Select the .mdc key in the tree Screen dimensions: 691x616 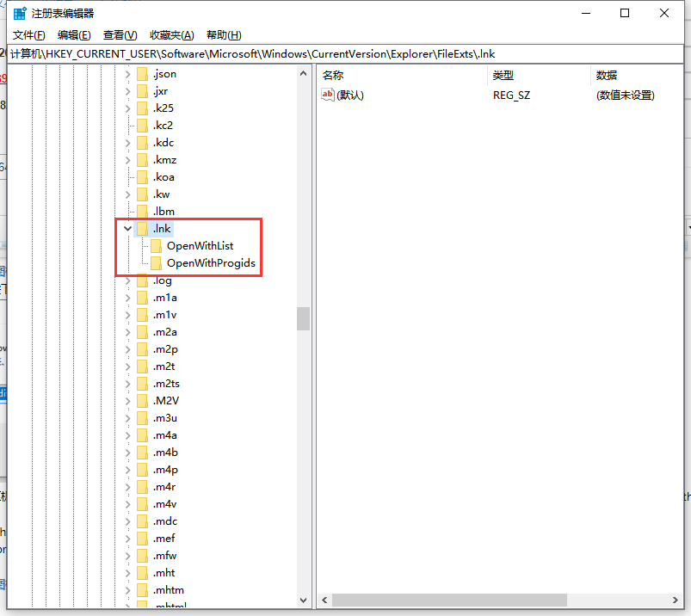point(164,521)
